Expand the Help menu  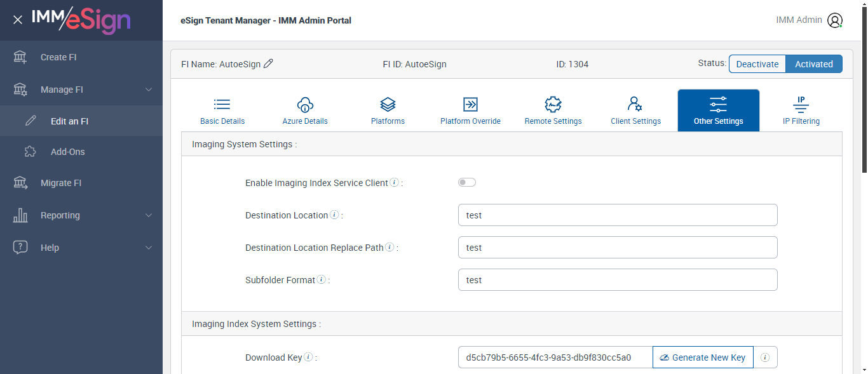click(x=149, y=248)
